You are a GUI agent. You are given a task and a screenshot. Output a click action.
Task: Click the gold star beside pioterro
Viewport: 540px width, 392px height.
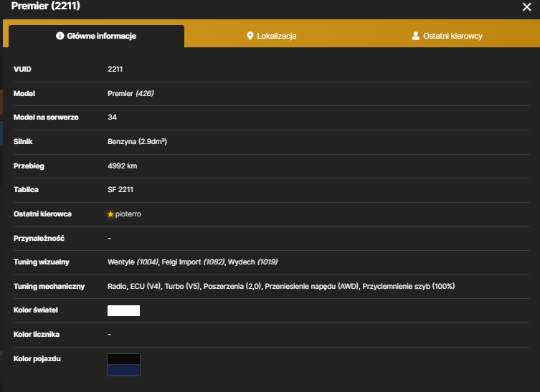pos(110,214)
